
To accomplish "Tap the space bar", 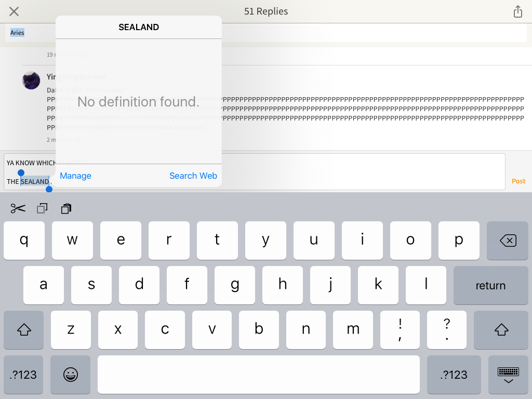I will tap(259, 375).
